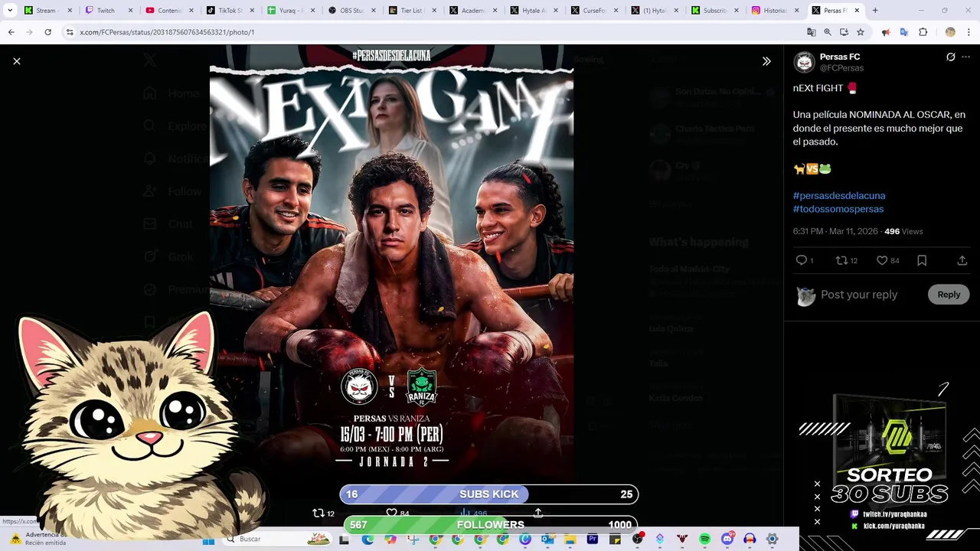Click the address bar URL
This screenshot has height=551, width=980.
pyautogui.click(x=167, y=32)
